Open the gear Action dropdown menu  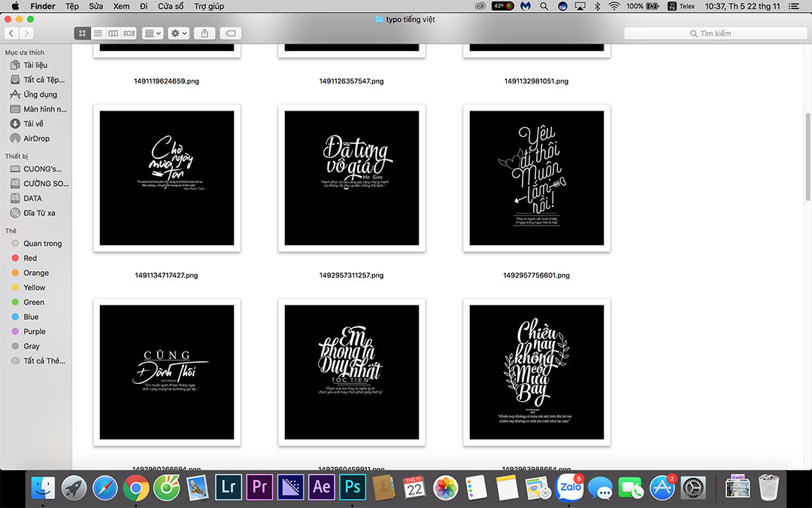click(x=179, y=33)
